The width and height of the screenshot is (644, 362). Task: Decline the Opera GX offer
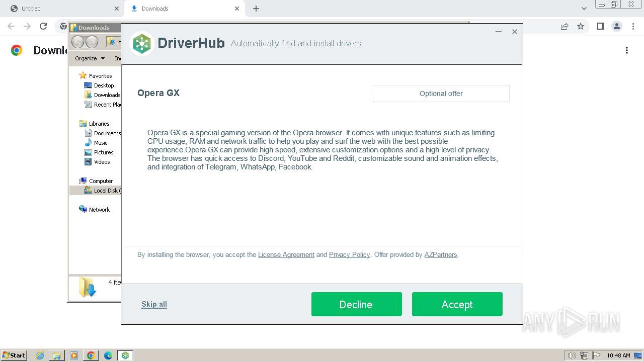coord(356,304)
